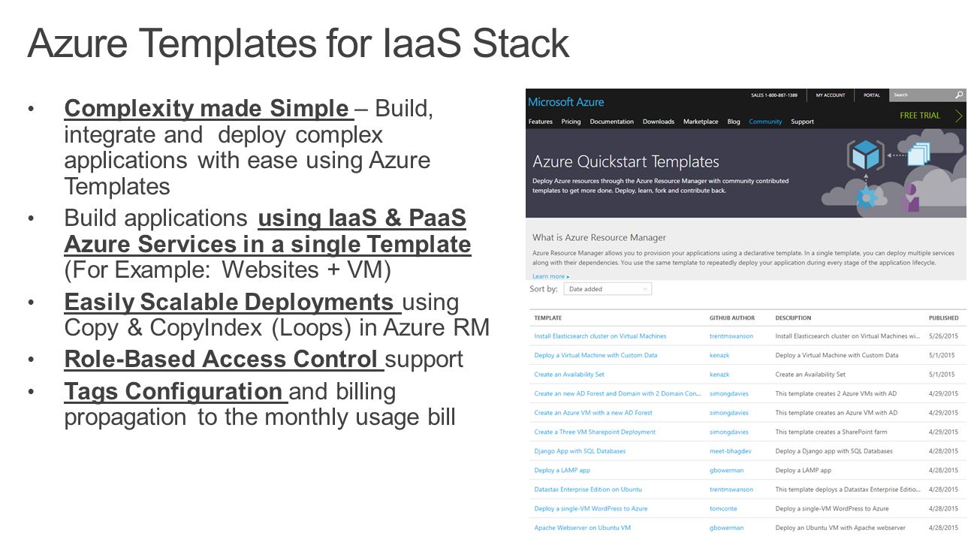Open Install Elasticsearch cluster on Virtual Machines template
Image resolution: width=980 pixels, height=551 pixels.
pyautogui.click(x=600, y=336)
